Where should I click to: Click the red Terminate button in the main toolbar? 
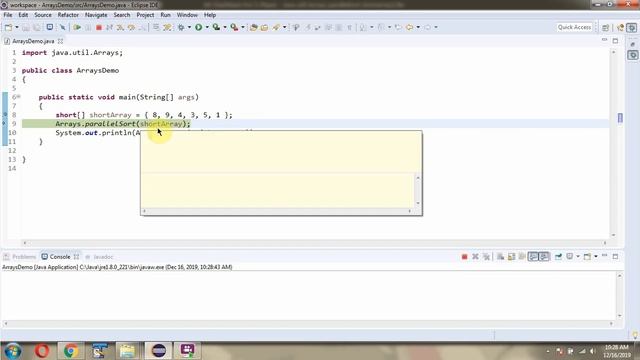click(x=98, y=27)
